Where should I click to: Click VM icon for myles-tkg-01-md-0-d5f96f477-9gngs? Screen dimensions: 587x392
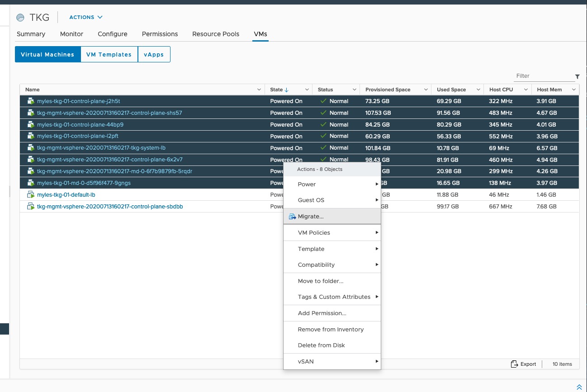pos(31,183)
